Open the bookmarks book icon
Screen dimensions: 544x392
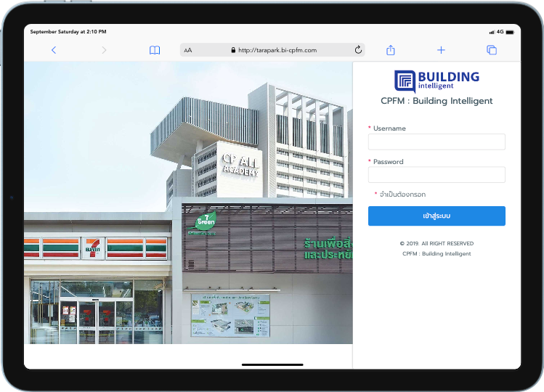pyautogui.click(x=155, y=50)
